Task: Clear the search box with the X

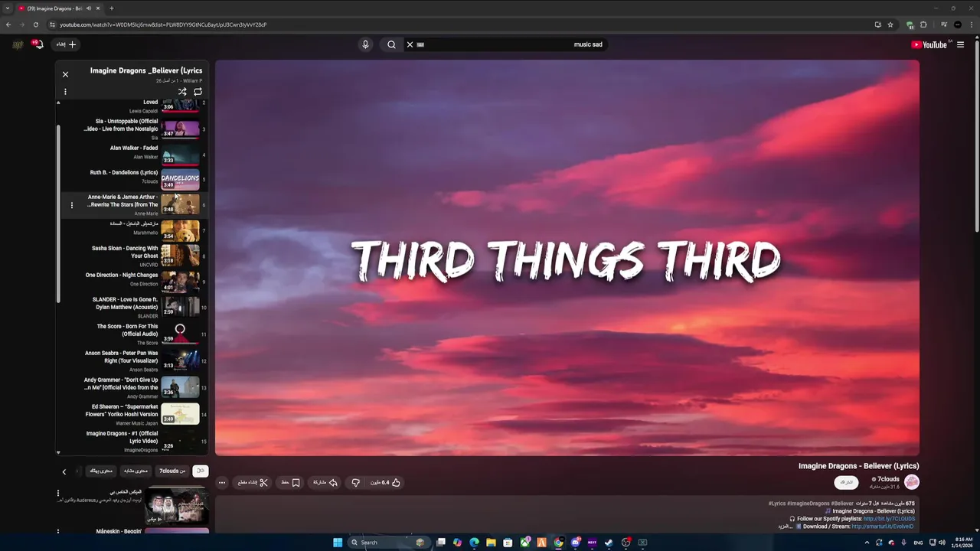Action: coord(410,44)
